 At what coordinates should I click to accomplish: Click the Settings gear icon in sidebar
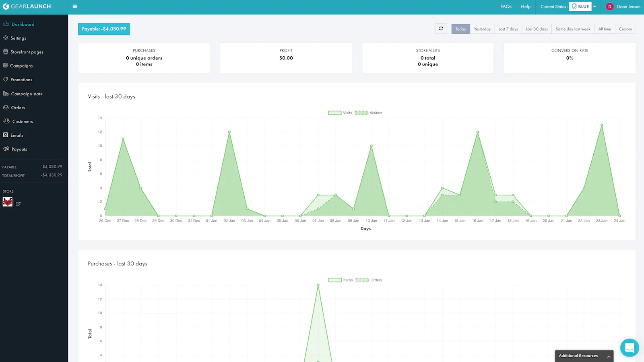coord(6,38)
